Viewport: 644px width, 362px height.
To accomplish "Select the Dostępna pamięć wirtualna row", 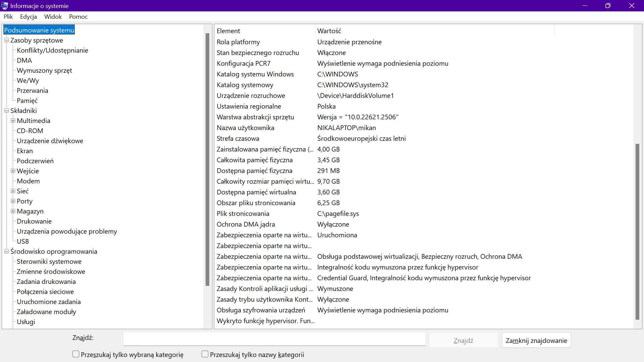I will coord(384,192).
